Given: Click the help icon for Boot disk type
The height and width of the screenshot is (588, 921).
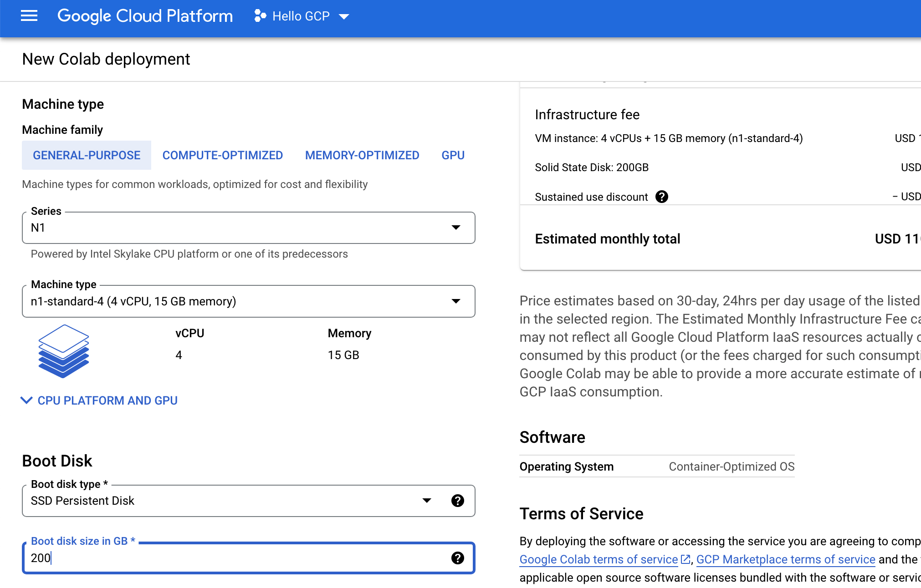Looking at the screenshot, I should click(457, 501).
